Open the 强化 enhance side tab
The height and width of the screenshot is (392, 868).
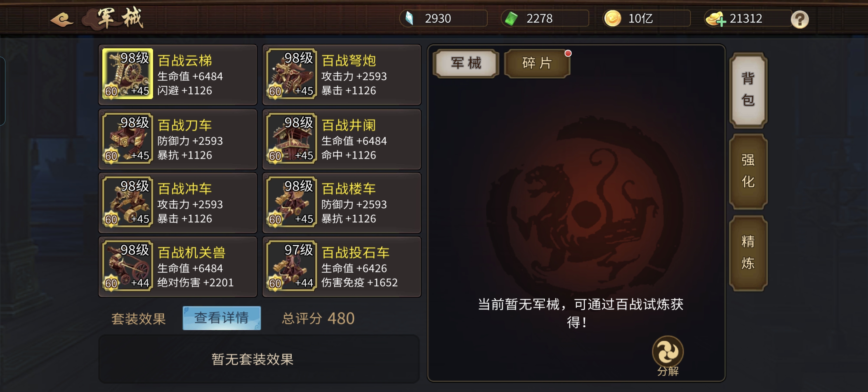(x=748, y=171)
